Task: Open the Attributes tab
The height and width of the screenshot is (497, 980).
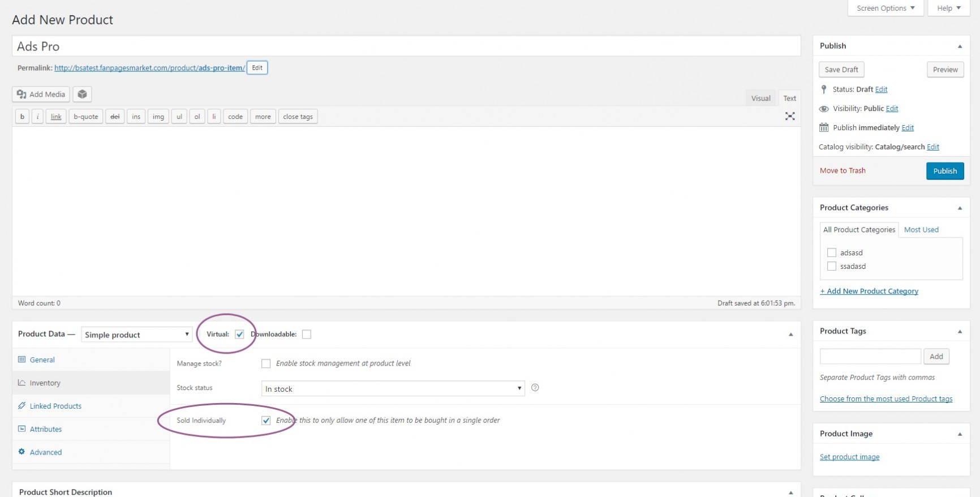Action: coord(46,429)
